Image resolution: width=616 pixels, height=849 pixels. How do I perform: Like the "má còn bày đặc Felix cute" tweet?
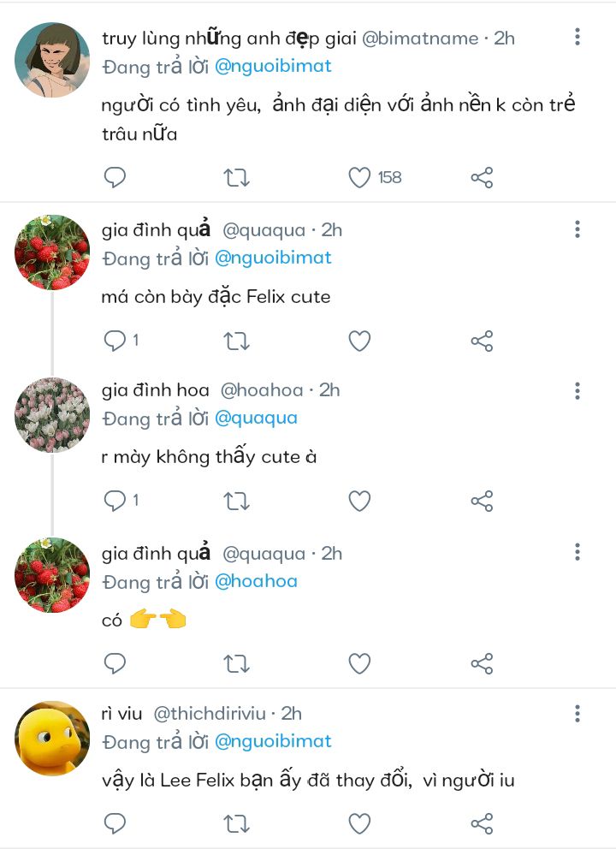(x=360, y=341)
